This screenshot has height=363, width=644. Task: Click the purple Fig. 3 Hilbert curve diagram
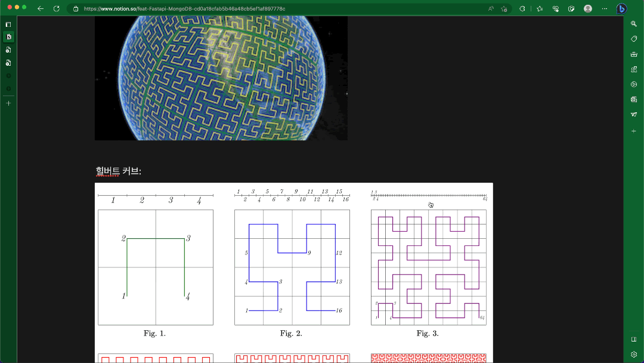point(428,267)
